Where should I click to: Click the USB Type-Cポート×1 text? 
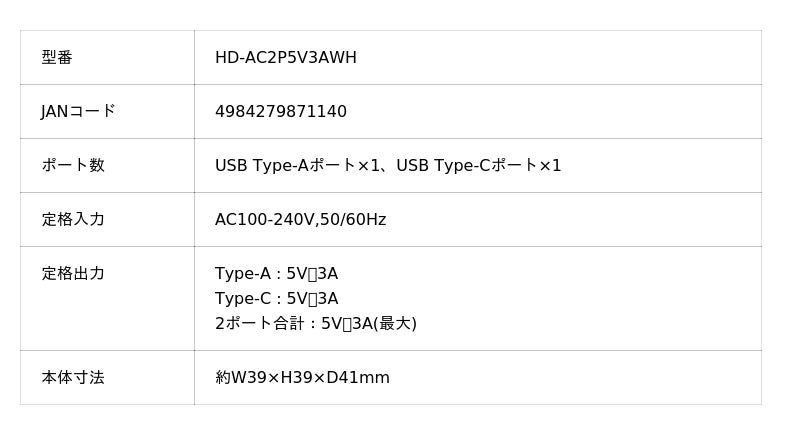(479, 166)
